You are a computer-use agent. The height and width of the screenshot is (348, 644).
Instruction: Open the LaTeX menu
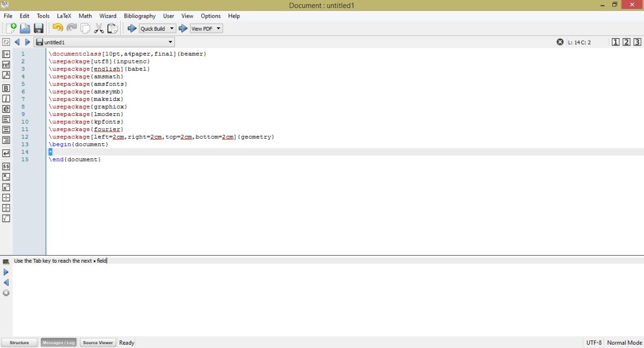click(x=64, y=16)
